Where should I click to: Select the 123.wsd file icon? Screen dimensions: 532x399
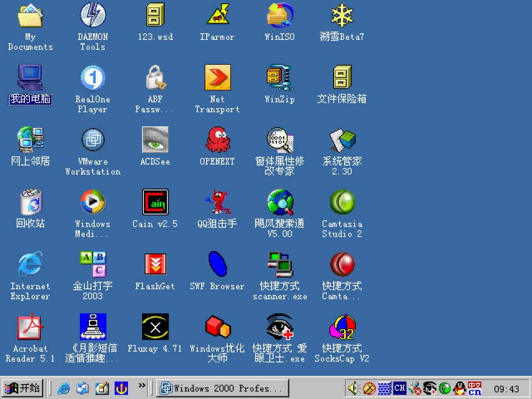(155, 16)
